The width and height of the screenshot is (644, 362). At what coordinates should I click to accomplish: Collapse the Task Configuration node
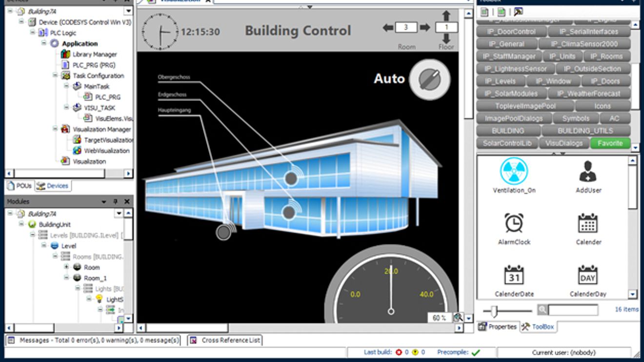pos(55,76)
